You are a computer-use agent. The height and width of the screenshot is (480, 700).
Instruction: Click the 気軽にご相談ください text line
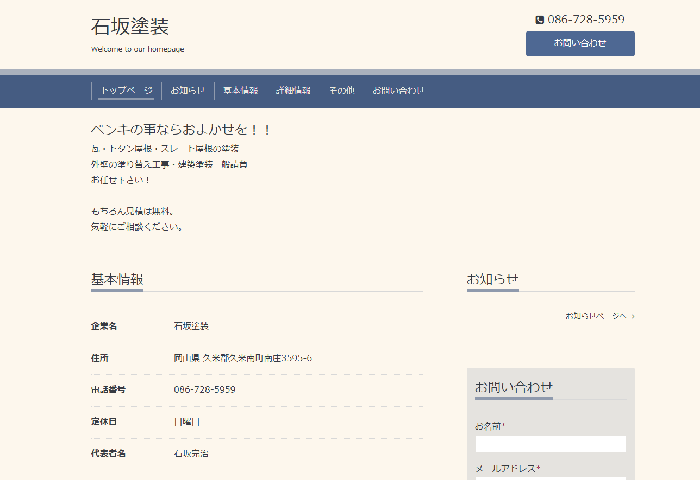[x=137, y=227]
